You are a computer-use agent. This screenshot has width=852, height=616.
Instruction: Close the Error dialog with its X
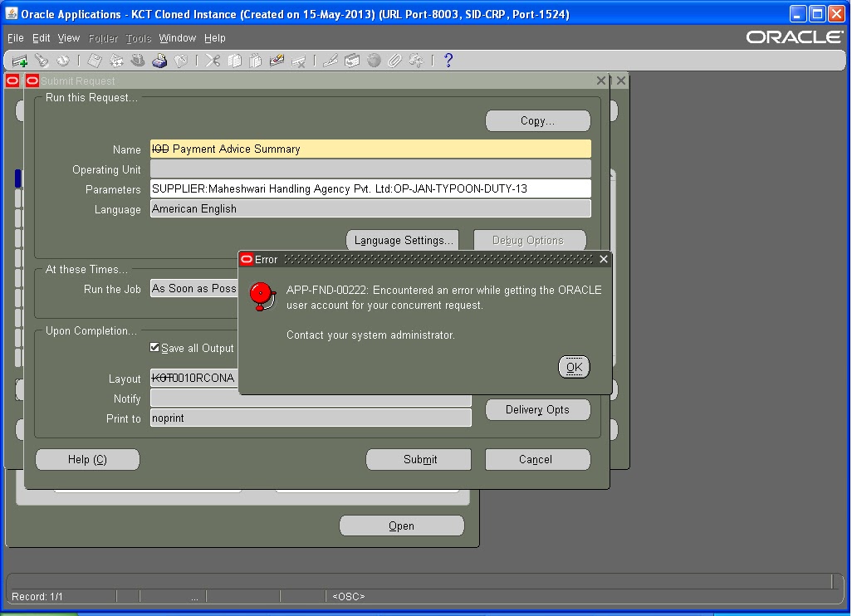click(604, 259)
